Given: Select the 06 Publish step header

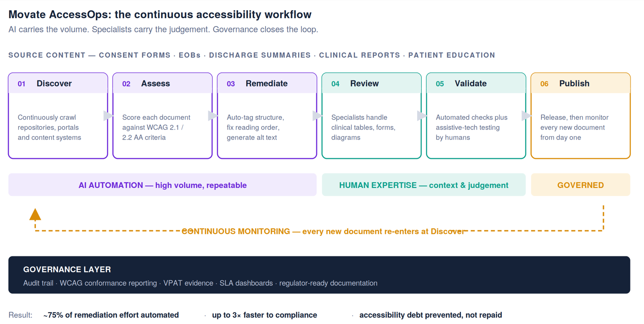Looking at the screenshot, I should [x=580, y=83].
